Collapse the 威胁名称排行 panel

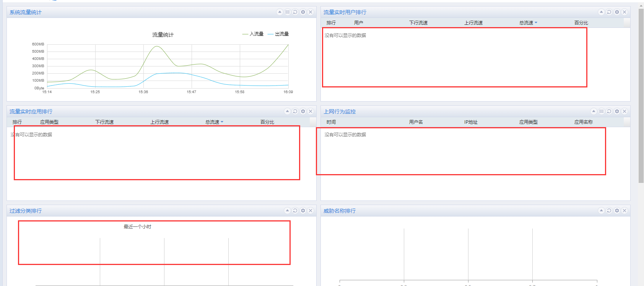[602, 211]
